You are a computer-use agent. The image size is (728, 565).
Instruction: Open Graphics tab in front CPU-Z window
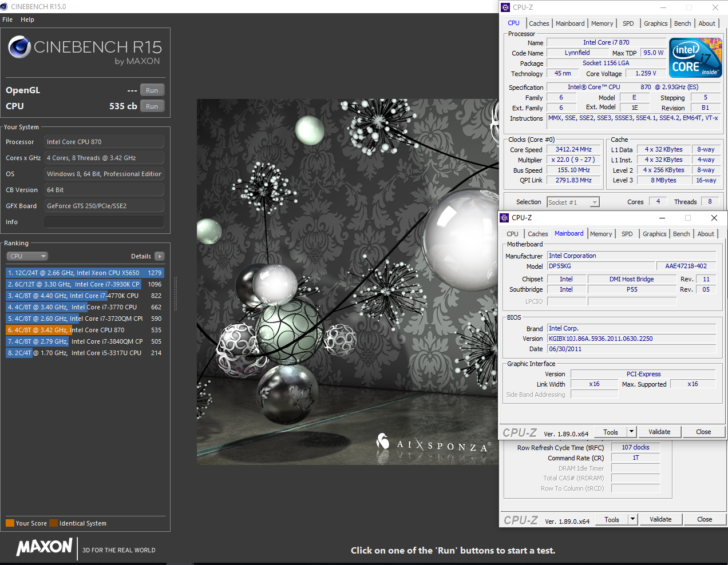(654, 234)
